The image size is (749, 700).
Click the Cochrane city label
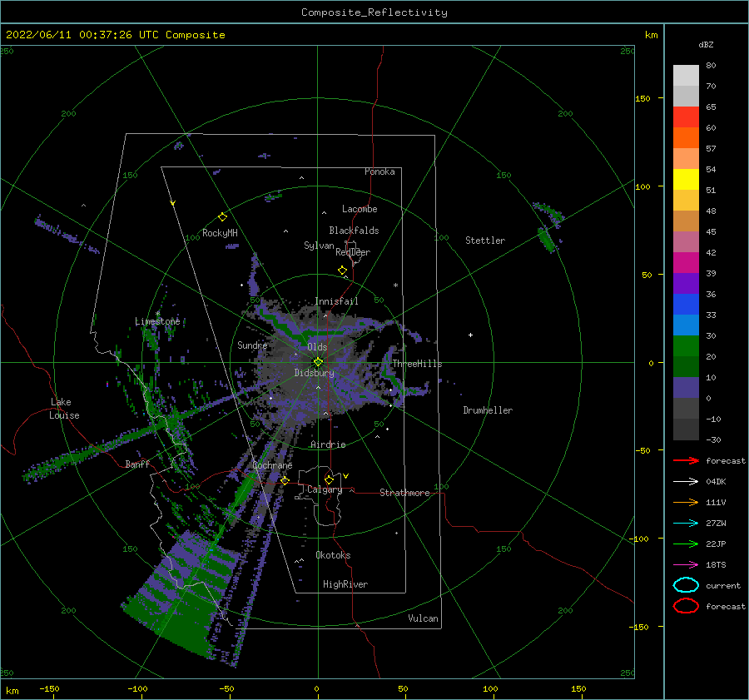[x=272, y=465]
